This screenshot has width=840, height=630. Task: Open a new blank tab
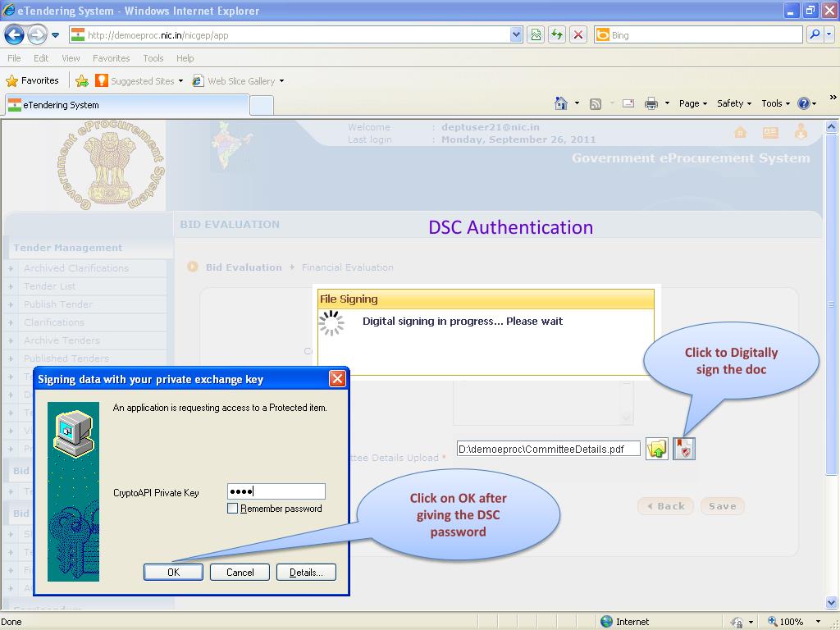262,105
